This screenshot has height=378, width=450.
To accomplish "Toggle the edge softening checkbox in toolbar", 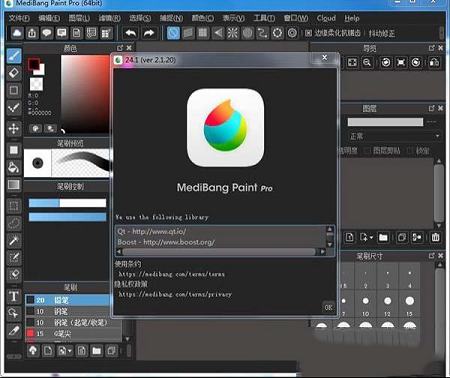I will 308,33.
